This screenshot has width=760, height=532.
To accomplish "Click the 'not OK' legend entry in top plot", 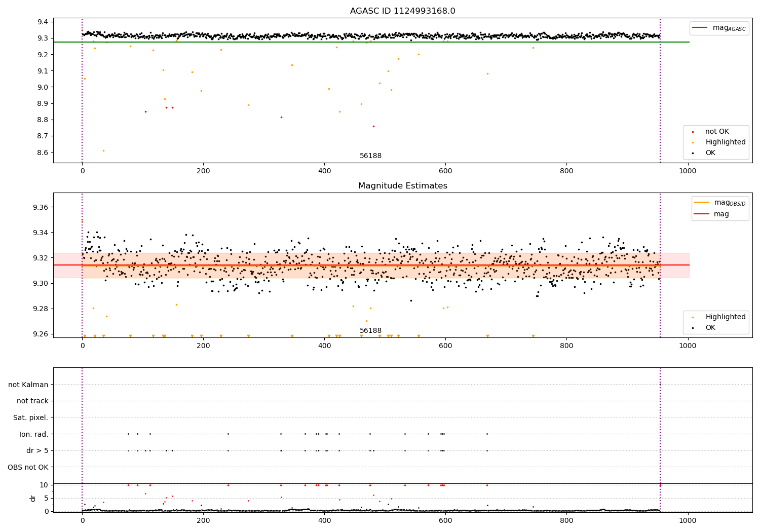I will click(x=717, y=132).
